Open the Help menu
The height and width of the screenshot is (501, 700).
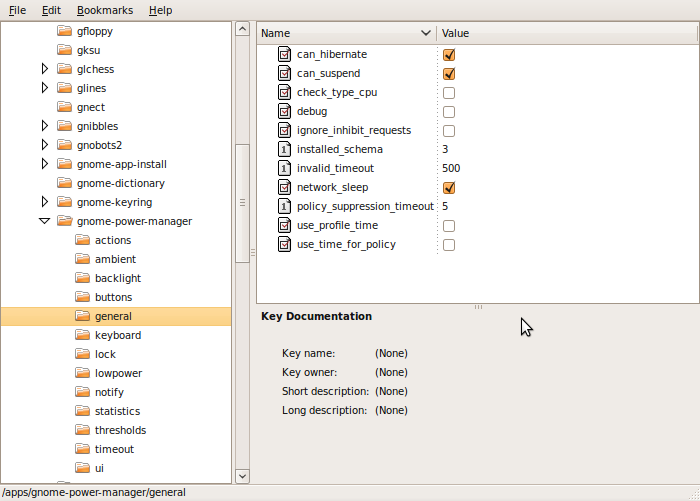[161, 10]
